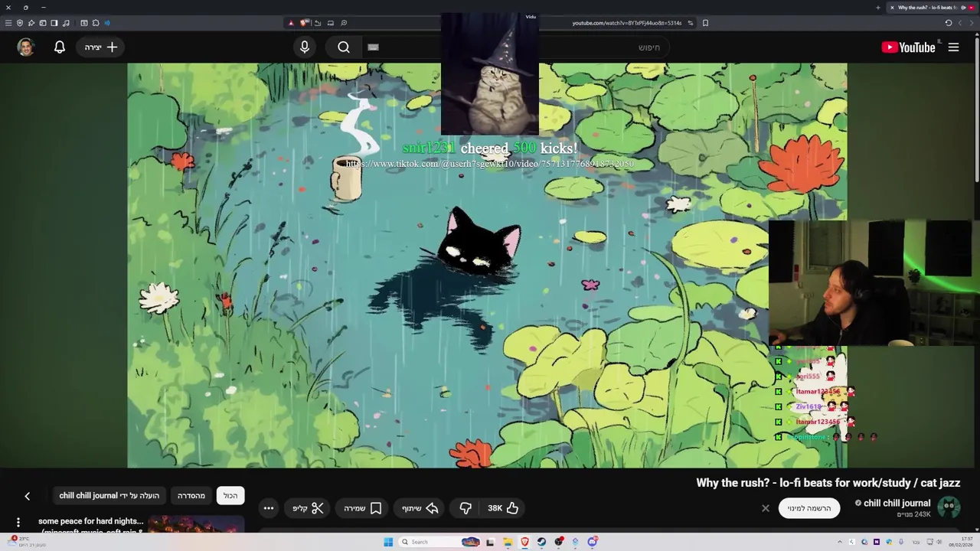Open Brave browser from taskbar
Screen dimensions: 980x551
[x=524, y=542]
